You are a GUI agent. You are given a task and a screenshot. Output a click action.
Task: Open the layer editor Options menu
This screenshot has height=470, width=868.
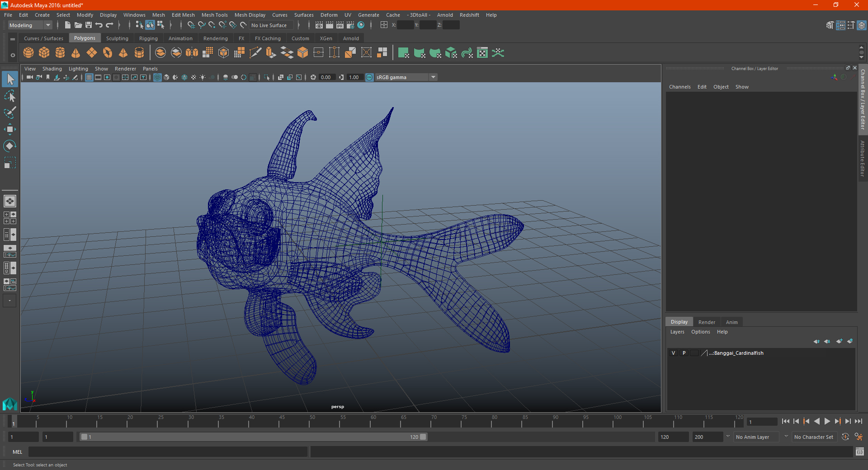tap(700, 332)
